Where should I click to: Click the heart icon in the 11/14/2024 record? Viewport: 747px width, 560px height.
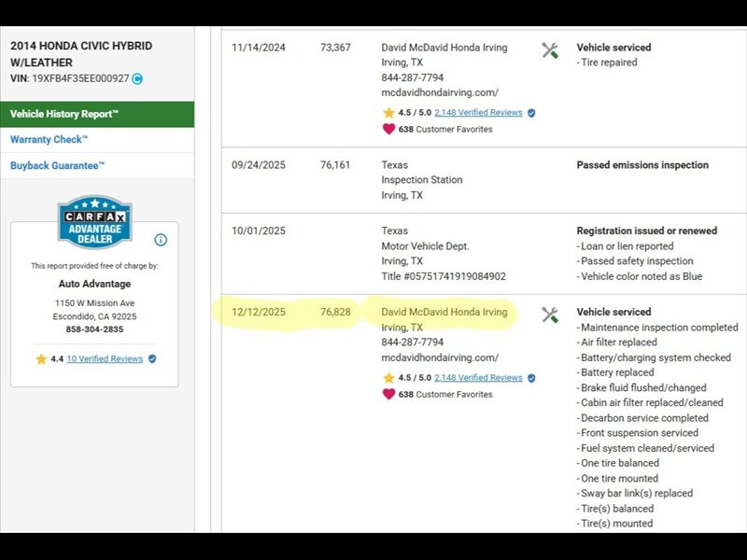coord(388,129)
